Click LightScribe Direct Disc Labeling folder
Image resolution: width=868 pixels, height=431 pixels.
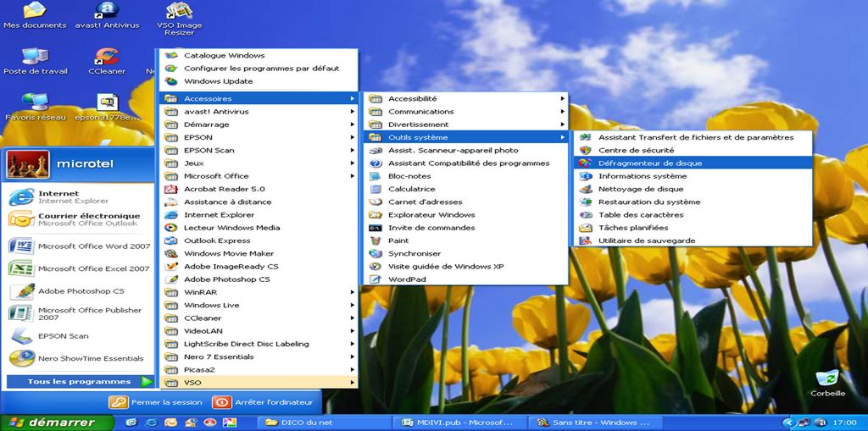click(259, 344)
